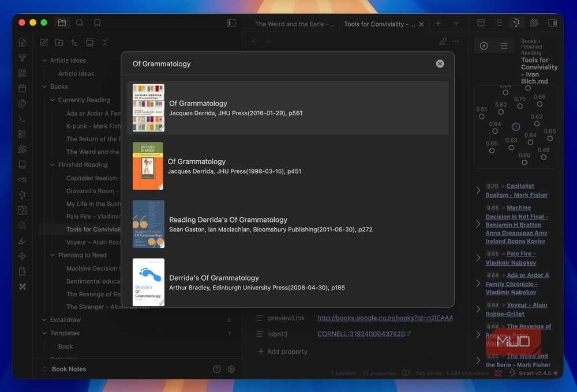The width and height of the screenshot is (577, 392).
Task: Collapse the Templates folder
Action: point(44,333)
